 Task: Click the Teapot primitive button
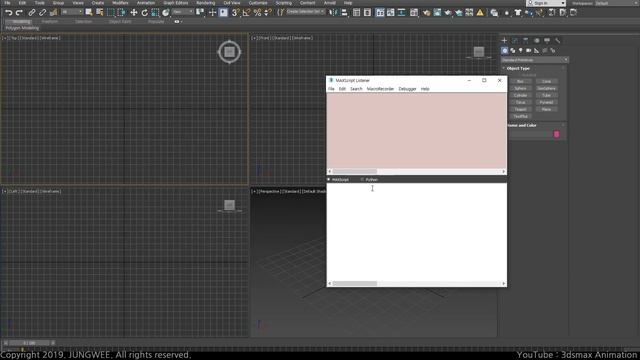point(520,109)
